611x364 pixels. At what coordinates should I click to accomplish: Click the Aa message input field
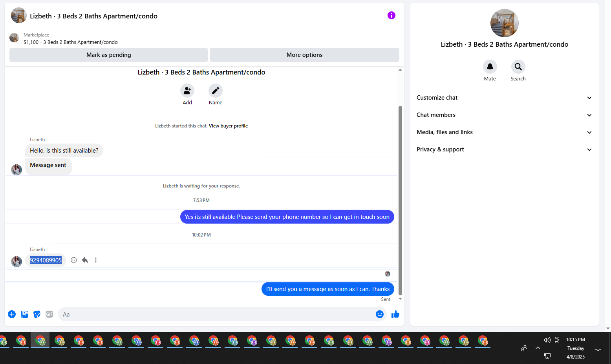[x=216, y=314]
